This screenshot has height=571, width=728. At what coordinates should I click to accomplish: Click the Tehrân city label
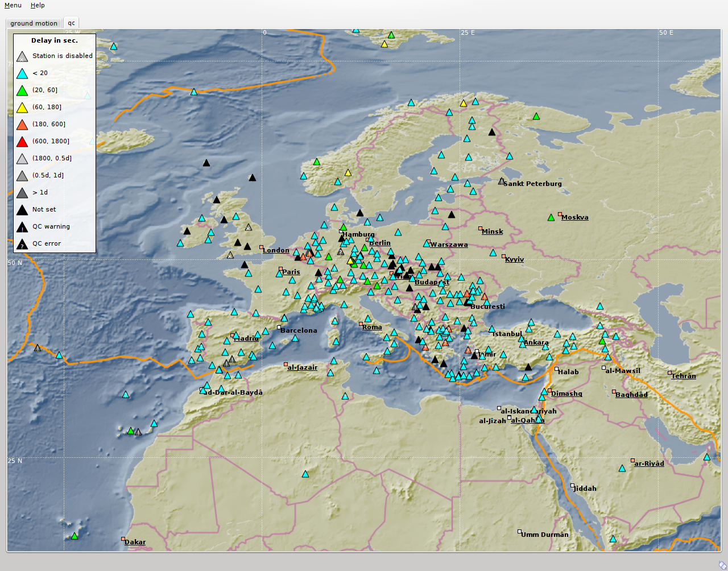(683, 376)
